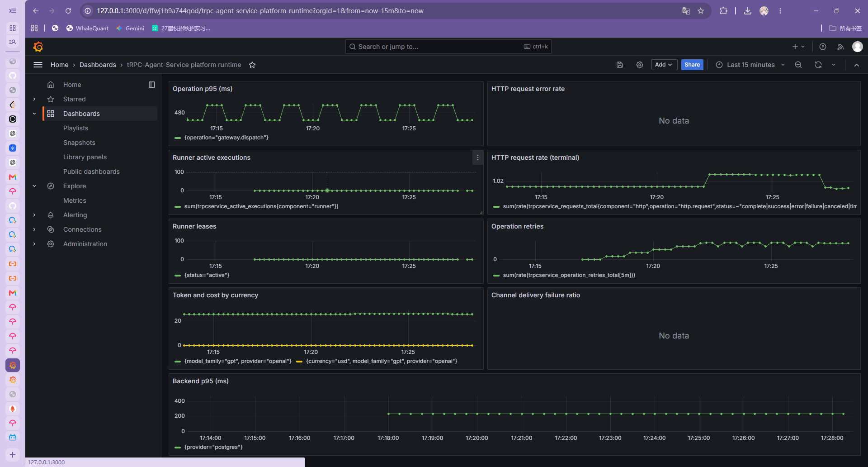This screenshot has width=868, height=467.
Task: Open Public dashboards in the sidebar
Action: pyautogui.click(x=91, y=172)
